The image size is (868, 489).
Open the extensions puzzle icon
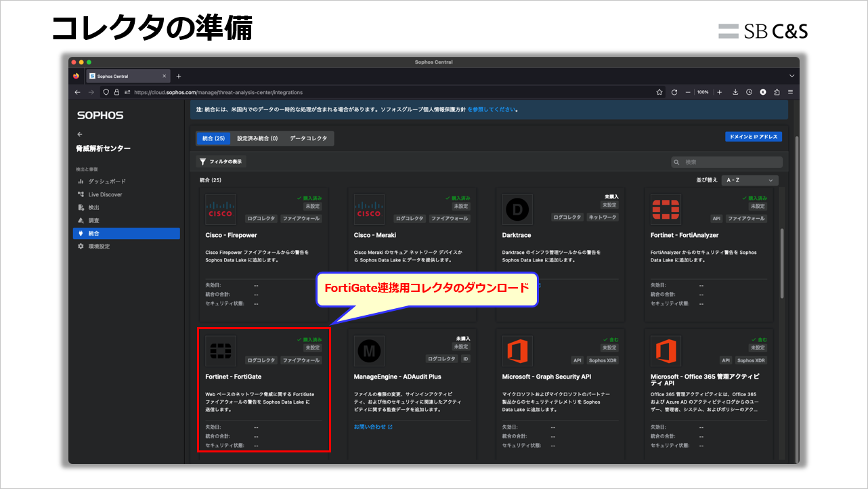pyautogui.click(x=777, y=92)
